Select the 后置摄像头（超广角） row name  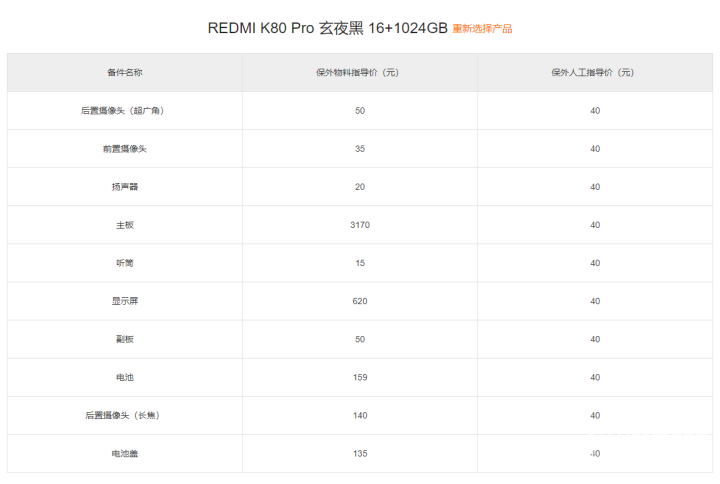coord(123,111)
